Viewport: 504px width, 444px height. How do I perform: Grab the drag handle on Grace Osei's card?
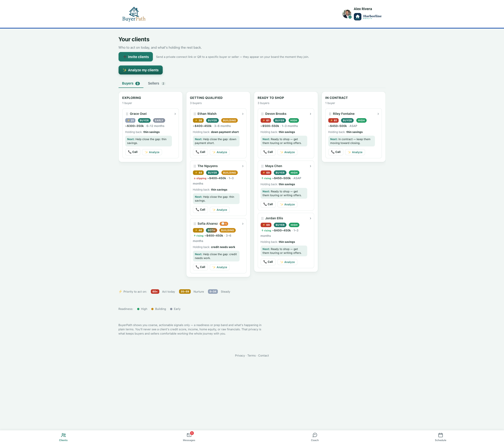pos(127,114)
